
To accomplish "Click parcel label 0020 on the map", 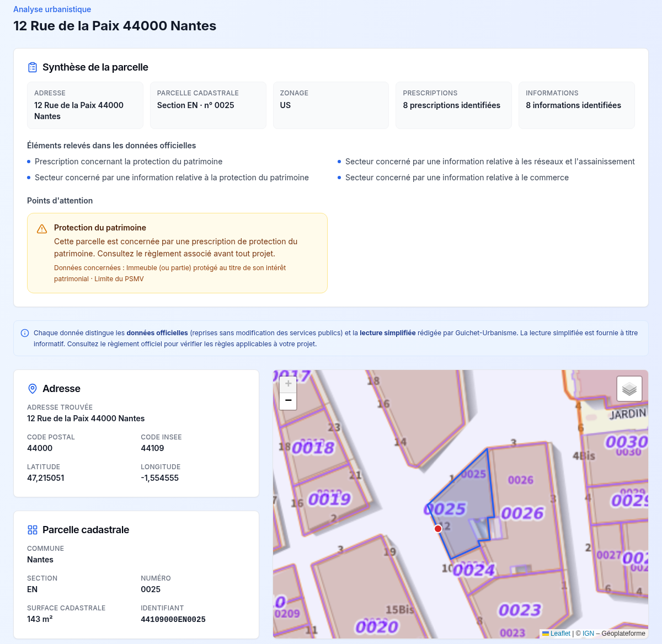I will 377,627.
